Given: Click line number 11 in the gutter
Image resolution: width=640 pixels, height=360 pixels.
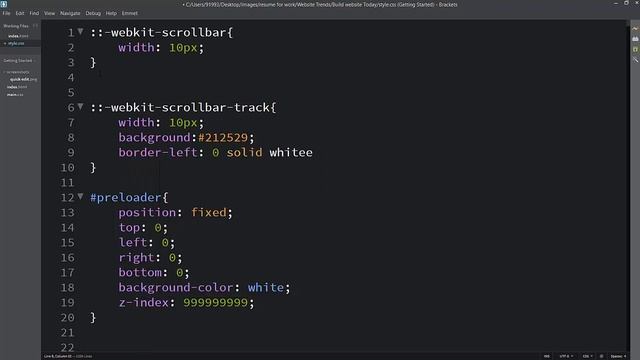Looking at the screenshot, I should pyautogui.click(x=67, y=182).
